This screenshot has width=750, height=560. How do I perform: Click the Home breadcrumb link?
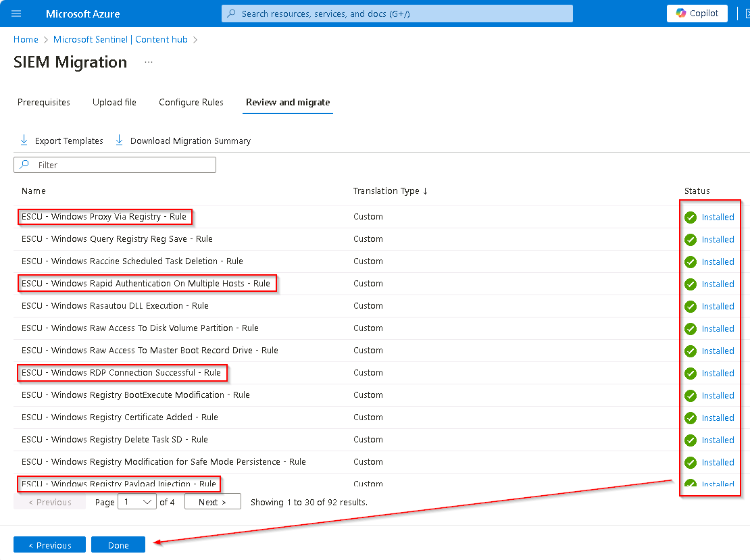click(x=26, y=40)
